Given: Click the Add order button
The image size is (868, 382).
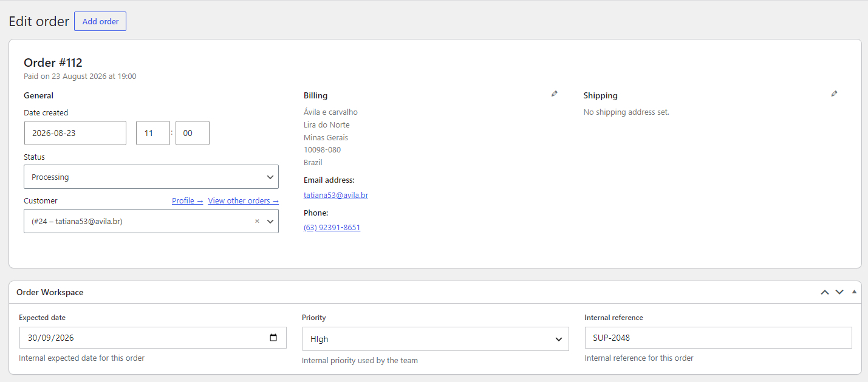Looking at the screenshot, I should pyautogui.click(x=100, y=21).
